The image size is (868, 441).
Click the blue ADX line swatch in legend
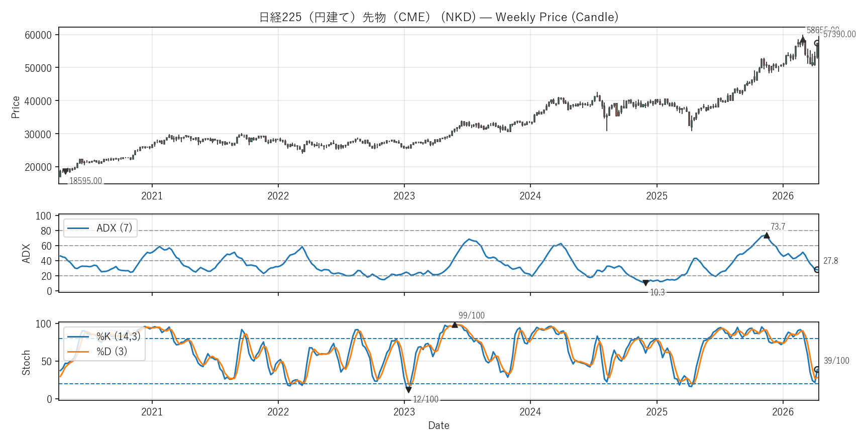pyautogui.click(x=78, y=228)
